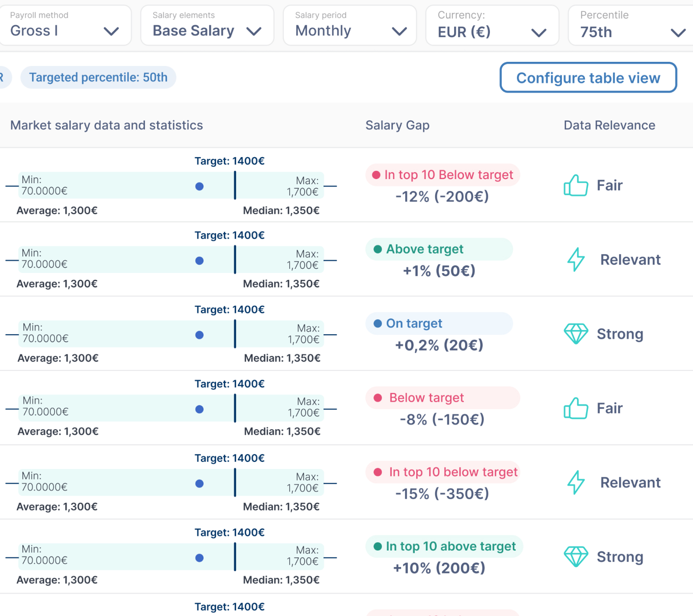Click the Configure table view button
Image resolution: width=693 pixels, height=616 pixels.
pyautogui.click(x=588, y=77)
